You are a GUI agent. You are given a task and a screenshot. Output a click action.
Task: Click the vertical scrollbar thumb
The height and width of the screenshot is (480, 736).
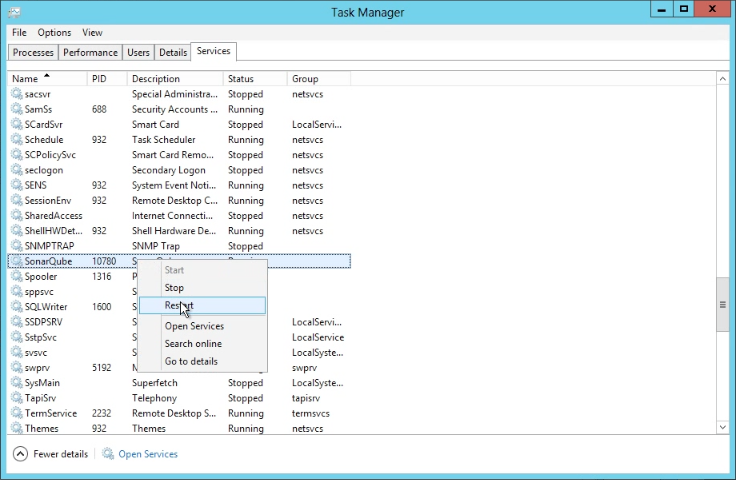(x=723, y=305)
